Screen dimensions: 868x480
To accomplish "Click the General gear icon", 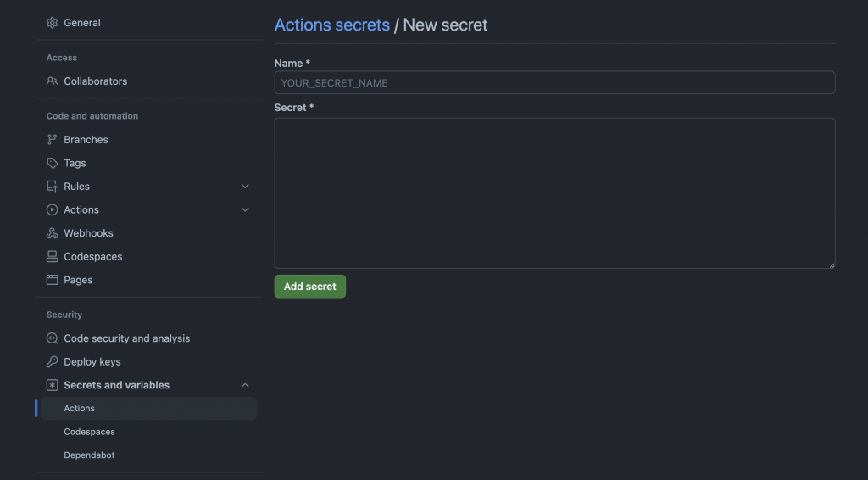I will (53, 23).
